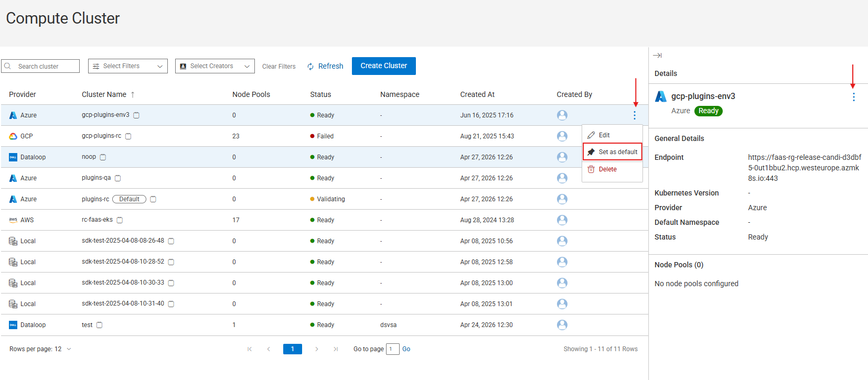This screenshot has height=380, width=868.
Task: Click the Provider column header
Action: click(23, 94)
